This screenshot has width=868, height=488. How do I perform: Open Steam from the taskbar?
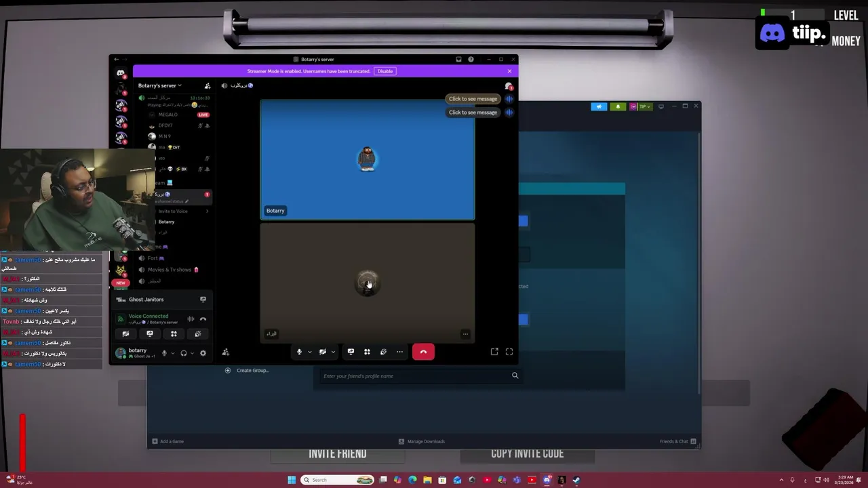pos(576,480)
